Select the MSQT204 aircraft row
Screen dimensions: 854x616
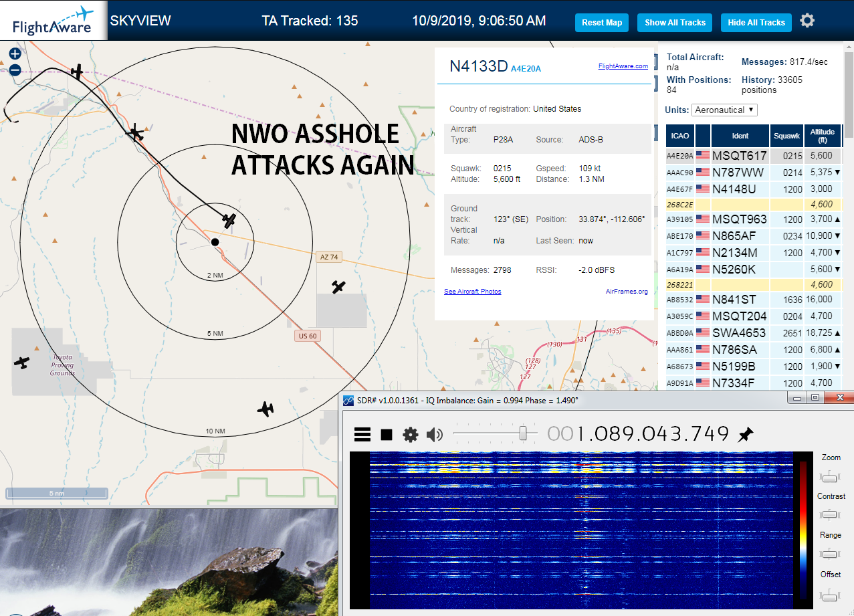click(754, 316)
